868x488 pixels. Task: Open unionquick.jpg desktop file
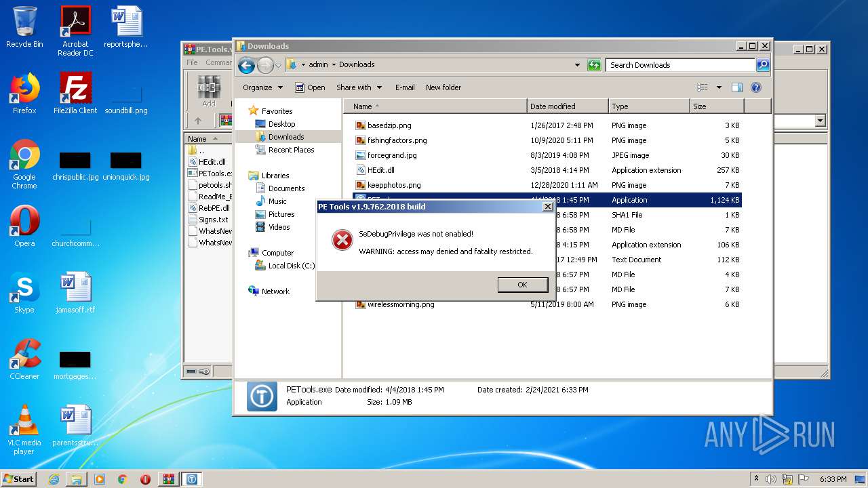tap(126, 166)
